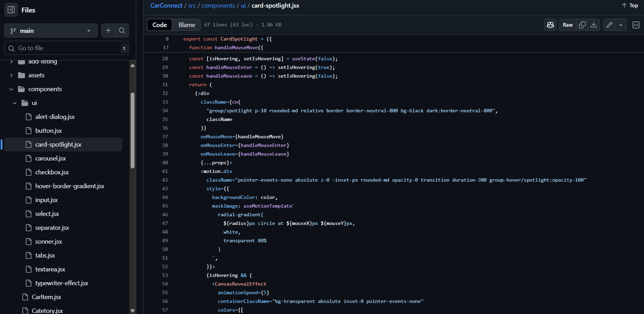Click line number 42
Viewport: 644px width, 314px height.
[x=165, y=180]
